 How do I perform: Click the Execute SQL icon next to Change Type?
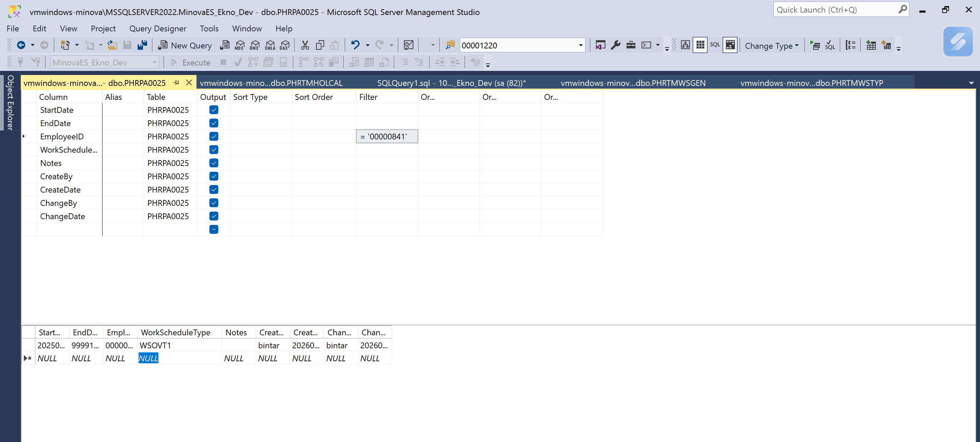tap(815, 45)
